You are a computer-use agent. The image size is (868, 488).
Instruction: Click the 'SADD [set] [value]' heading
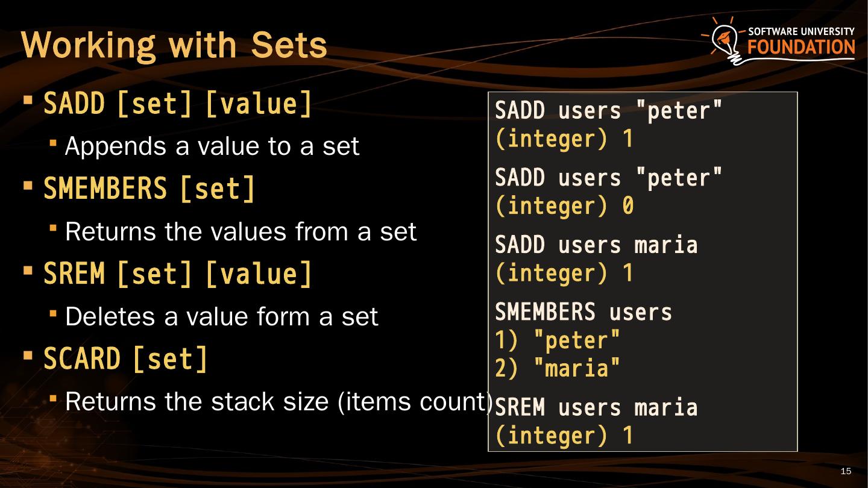(x=178, y=104)
